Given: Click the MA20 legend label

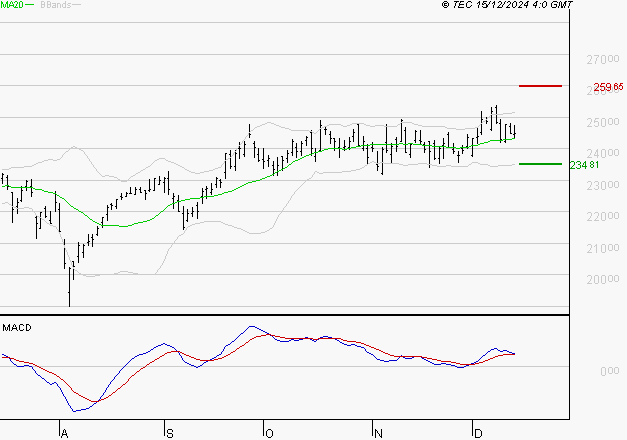Looking at the screenshot, I should [12, 5].
